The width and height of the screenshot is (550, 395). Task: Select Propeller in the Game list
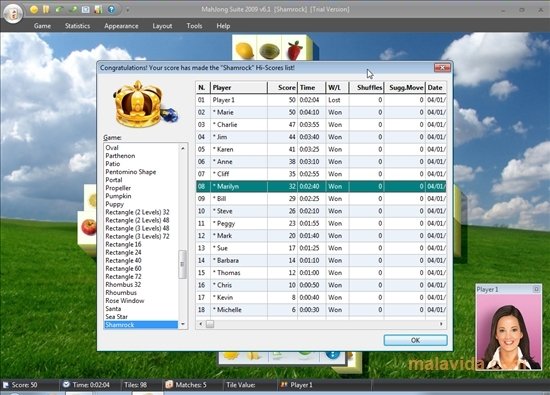click(x=141, y=188)
